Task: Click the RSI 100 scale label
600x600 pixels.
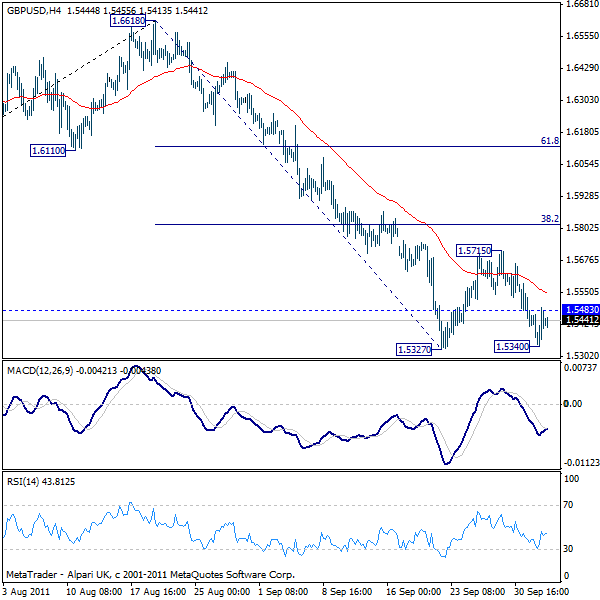Action: point(572,479)
